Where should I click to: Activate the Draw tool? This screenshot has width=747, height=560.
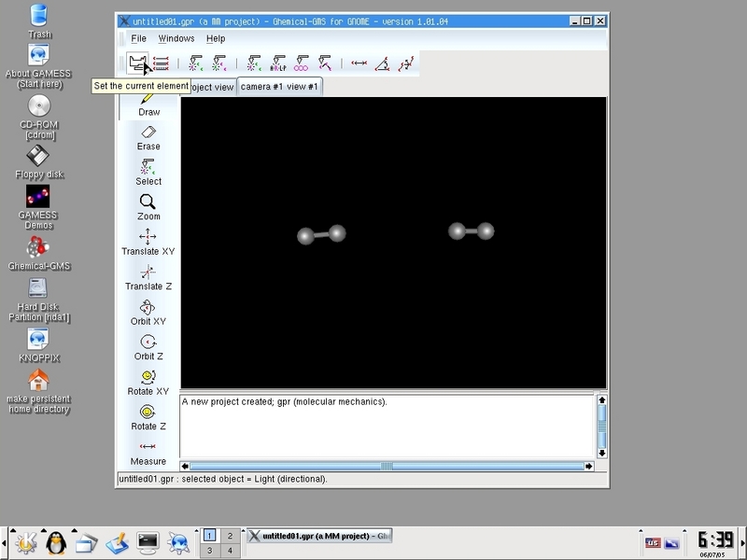point(148,103)
